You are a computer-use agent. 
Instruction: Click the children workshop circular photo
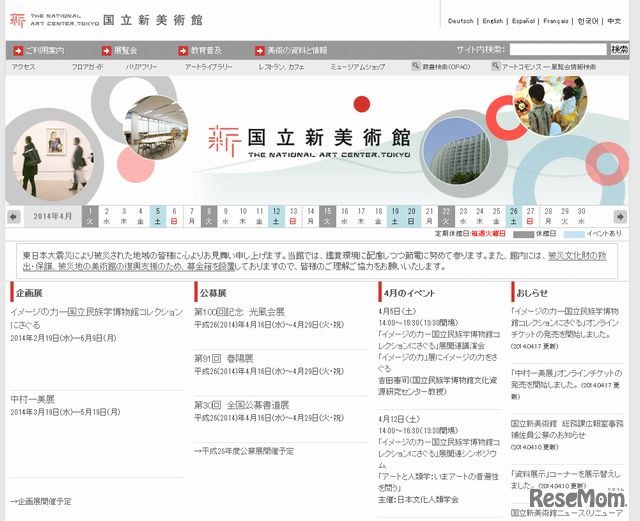point(550,105)
